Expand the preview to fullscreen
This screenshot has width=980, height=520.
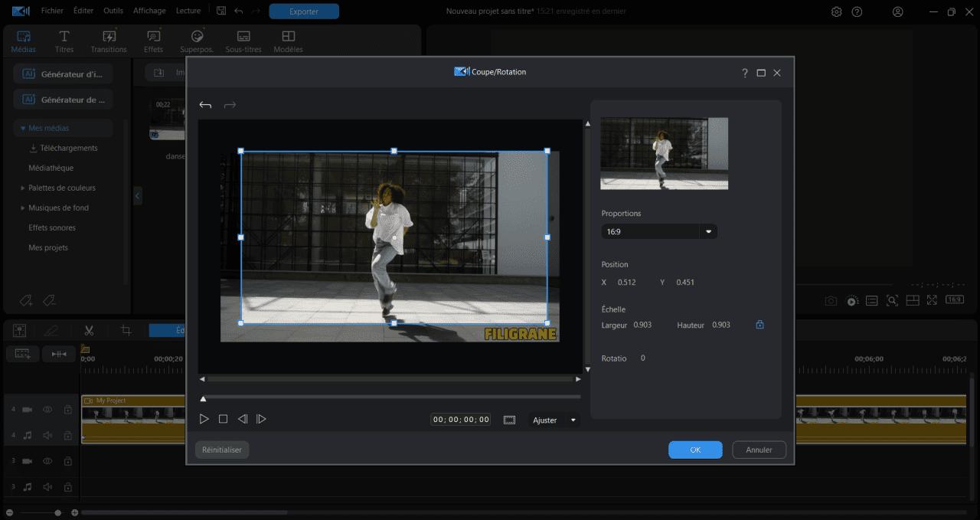[x=933, y=300]
